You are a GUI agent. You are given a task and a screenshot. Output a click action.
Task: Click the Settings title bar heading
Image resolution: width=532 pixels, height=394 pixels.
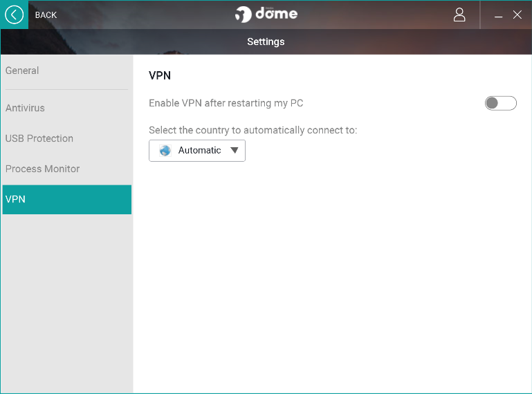(x=266, y=41)
